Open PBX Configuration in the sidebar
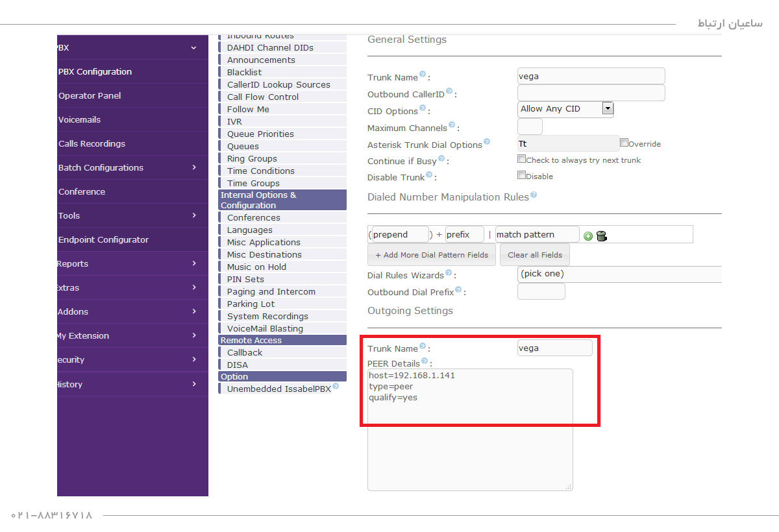Viewport: 779px width, 532px height. (x=95, y=71)
